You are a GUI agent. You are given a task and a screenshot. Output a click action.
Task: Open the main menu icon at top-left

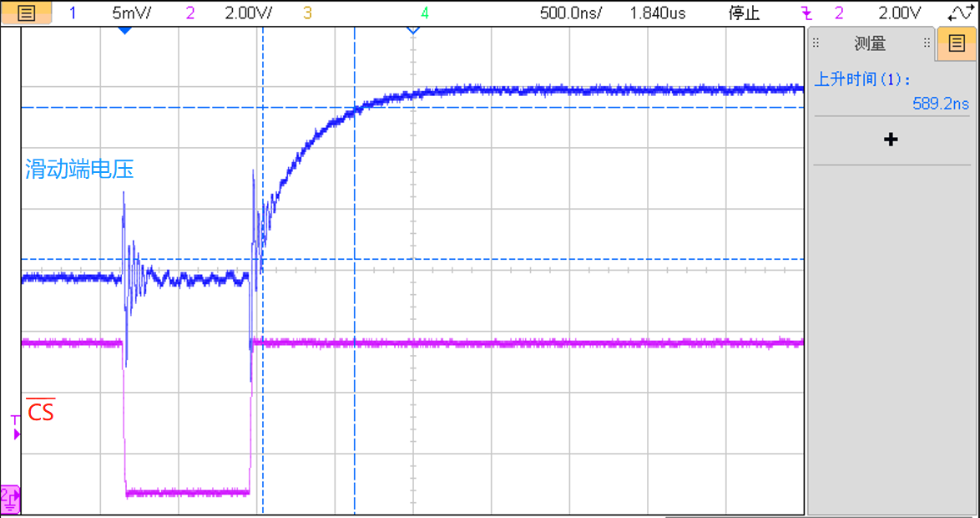pyautogui.click(x=26, y=13)
